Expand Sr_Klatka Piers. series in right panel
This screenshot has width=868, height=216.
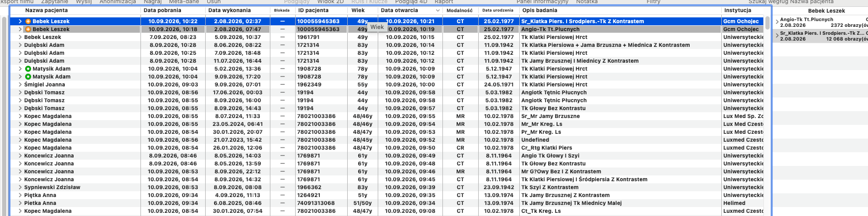point(777,36)
